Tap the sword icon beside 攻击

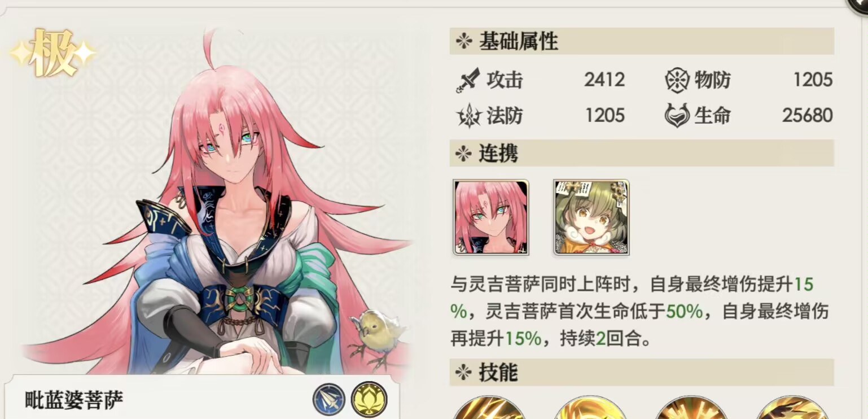[467, 80]
